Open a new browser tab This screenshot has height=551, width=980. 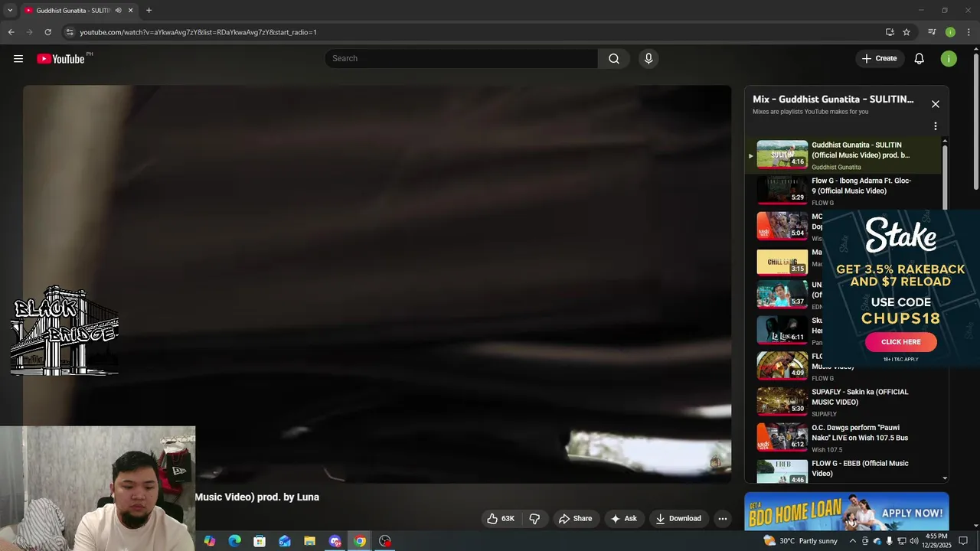(x=149, y=11)
